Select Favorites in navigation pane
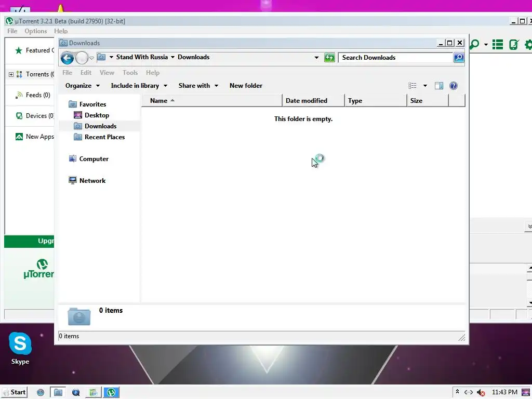 pyautogui.click(x=92, y=104)
